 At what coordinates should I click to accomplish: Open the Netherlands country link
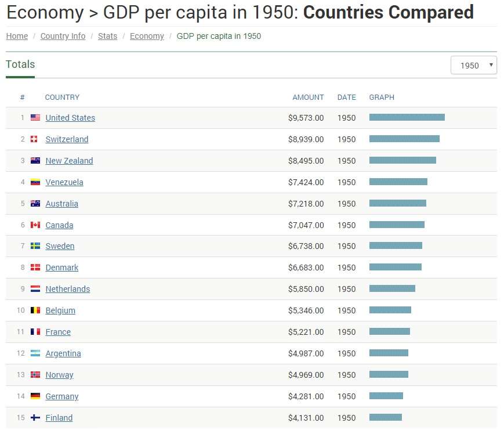[67, 289]
